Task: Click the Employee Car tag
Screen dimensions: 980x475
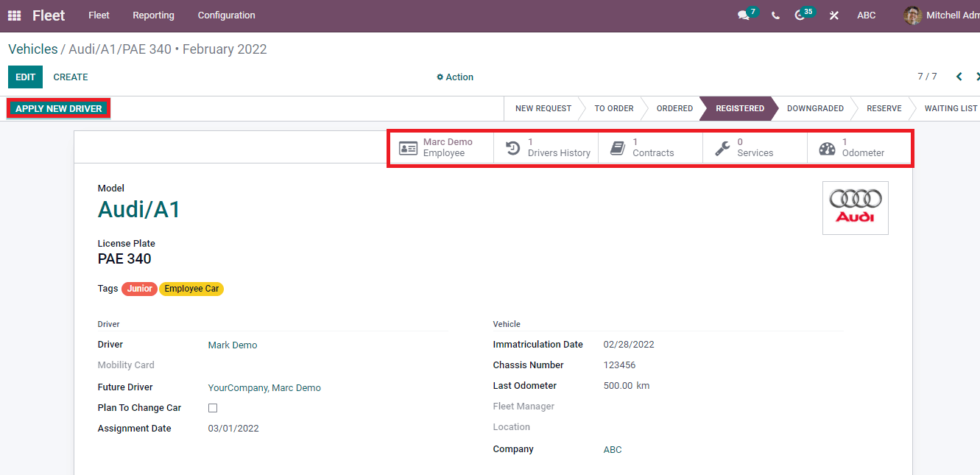Action: [191, 289]
